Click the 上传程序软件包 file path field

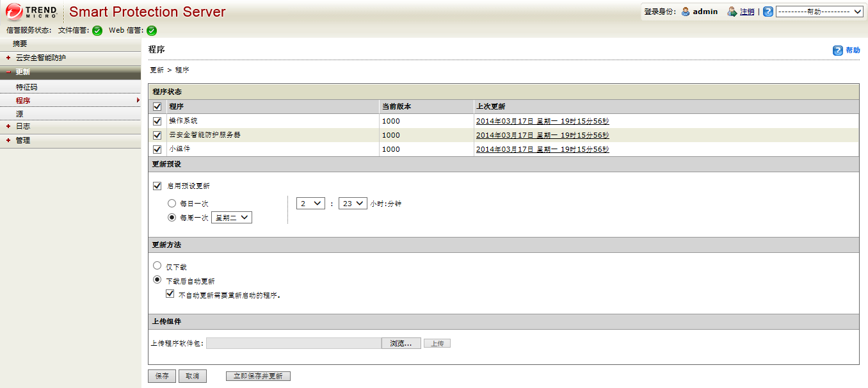293,343
